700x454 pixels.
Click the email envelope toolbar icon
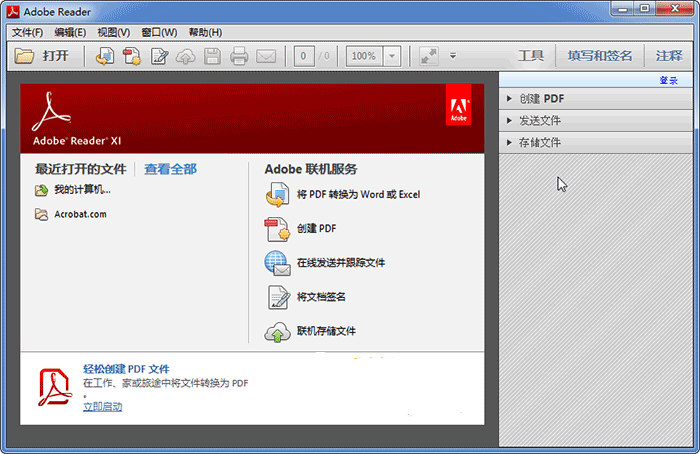266,57
